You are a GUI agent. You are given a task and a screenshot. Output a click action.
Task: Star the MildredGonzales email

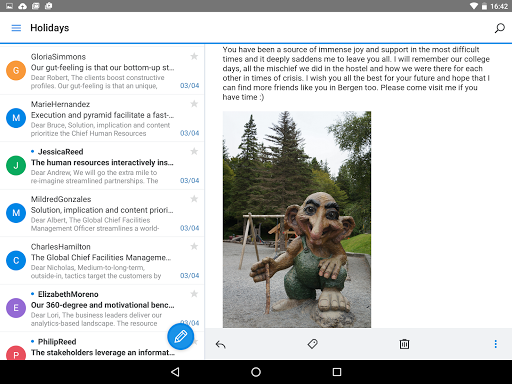(x=194, y=199)
